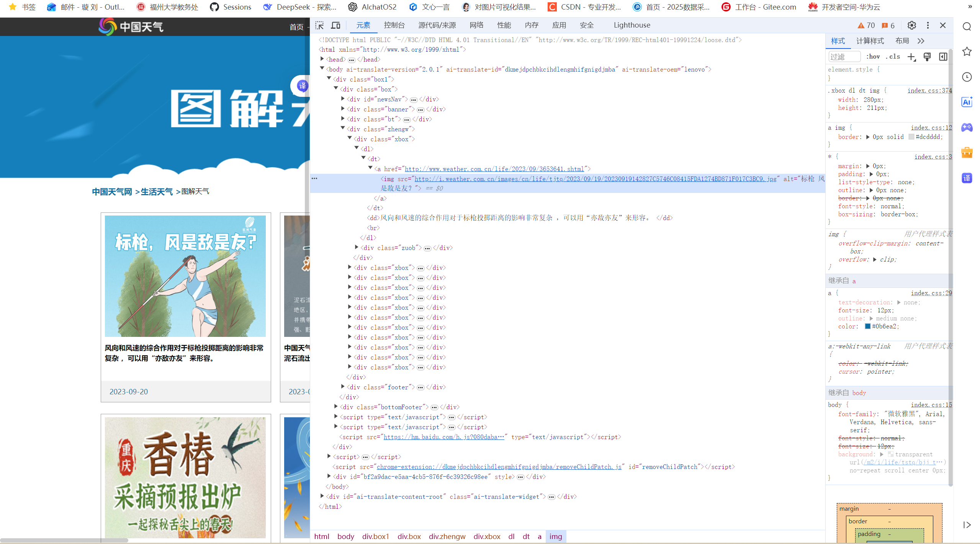Image resolution: width=980 pixels, height=544 pixels.
Task: Show more Styles pane tabs chevron
Action: click(x=921, y=41)
